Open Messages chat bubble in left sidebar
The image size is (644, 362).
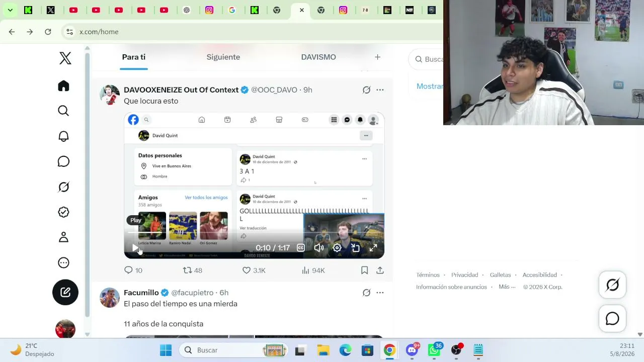click(x=63, y=161)
